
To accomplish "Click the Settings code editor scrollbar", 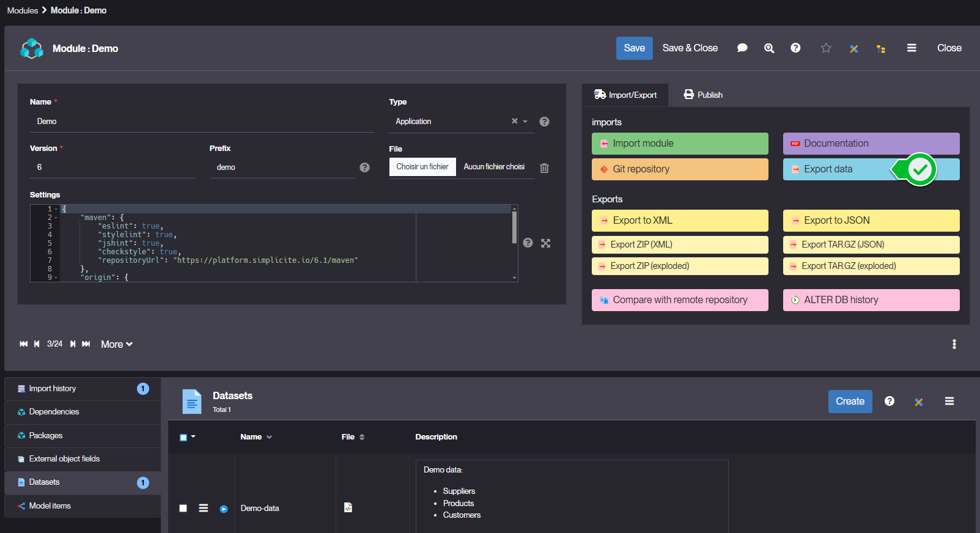I will pyautogui.click(x=514, y=227).
